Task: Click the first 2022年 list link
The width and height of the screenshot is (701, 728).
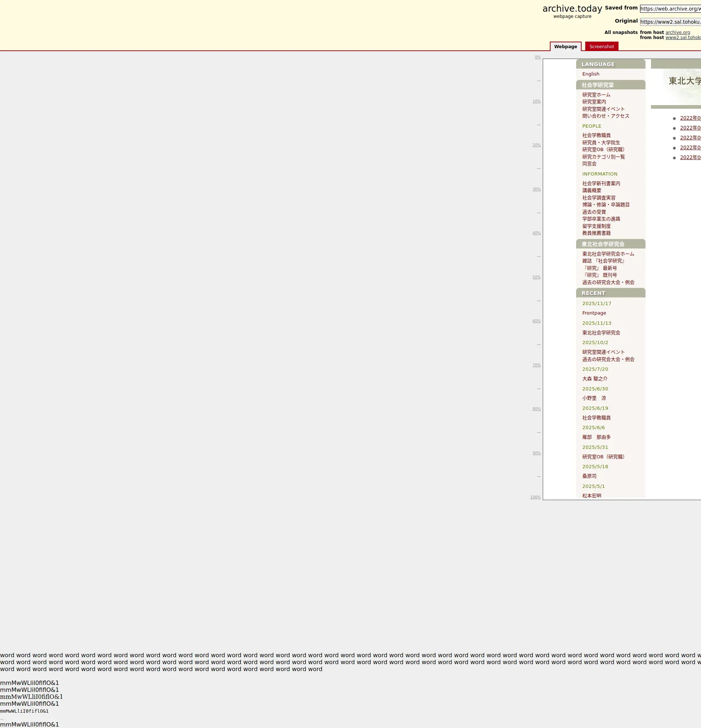Action: coord(690,118)
